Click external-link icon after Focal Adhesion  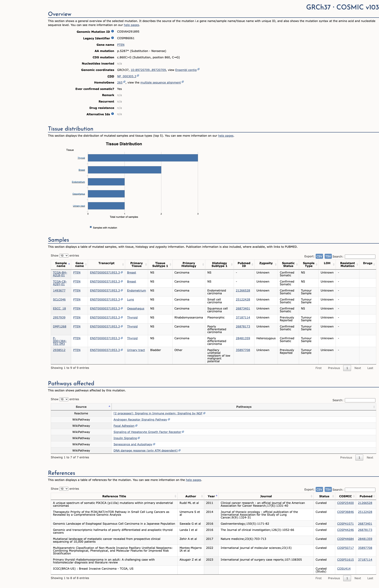[x=136, y=425]
